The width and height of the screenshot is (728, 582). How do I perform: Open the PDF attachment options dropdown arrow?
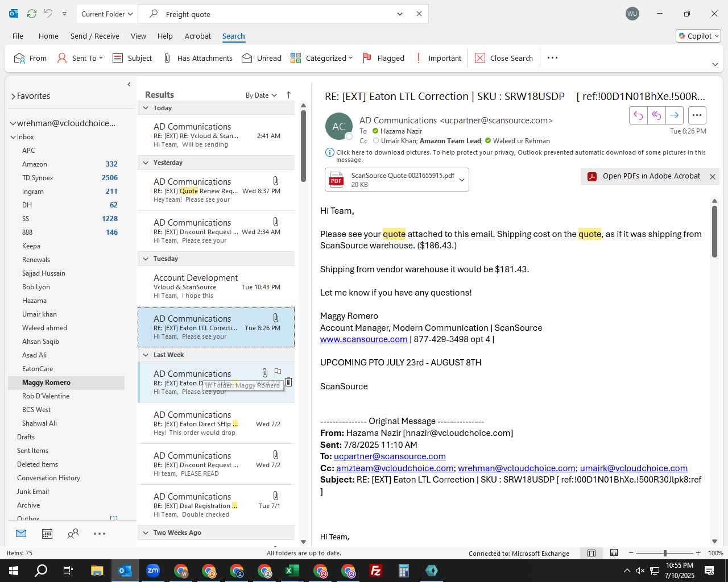point(462,180)
